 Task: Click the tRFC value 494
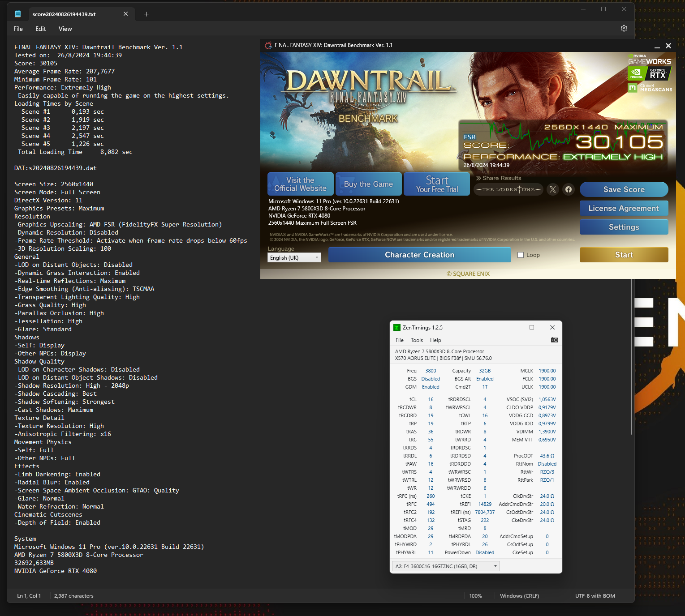click(431, 504)
